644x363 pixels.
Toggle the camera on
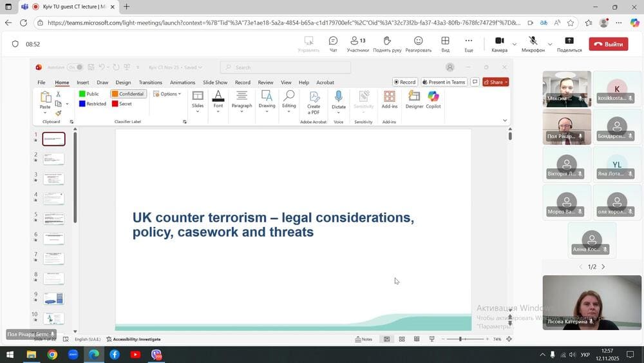(x=499, y=44)
